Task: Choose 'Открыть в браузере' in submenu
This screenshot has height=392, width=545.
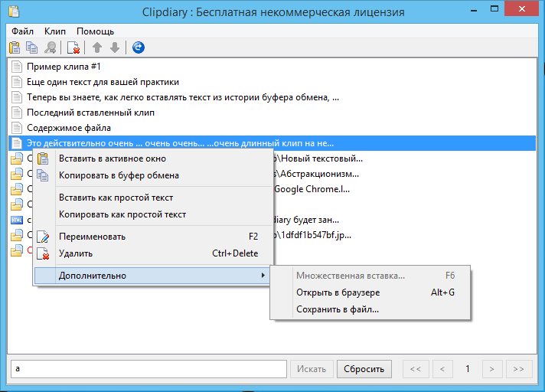Action: pyautogui.click(x=370, y=292)
